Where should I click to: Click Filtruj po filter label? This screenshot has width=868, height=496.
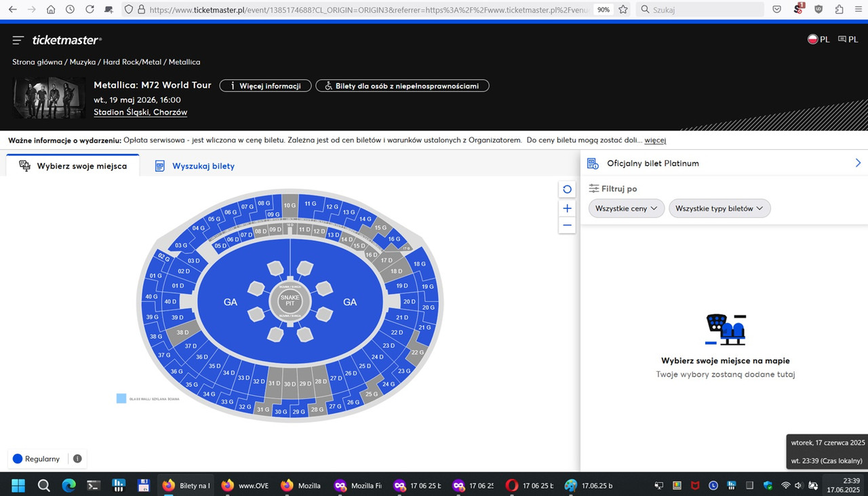coord(612,189)
